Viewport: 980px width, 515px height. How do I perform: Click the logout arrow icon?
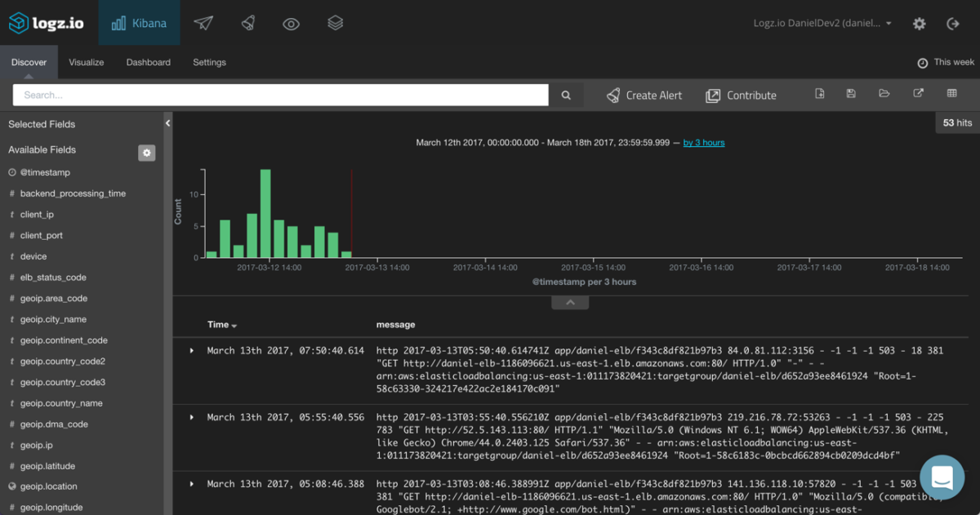(952, 24)
